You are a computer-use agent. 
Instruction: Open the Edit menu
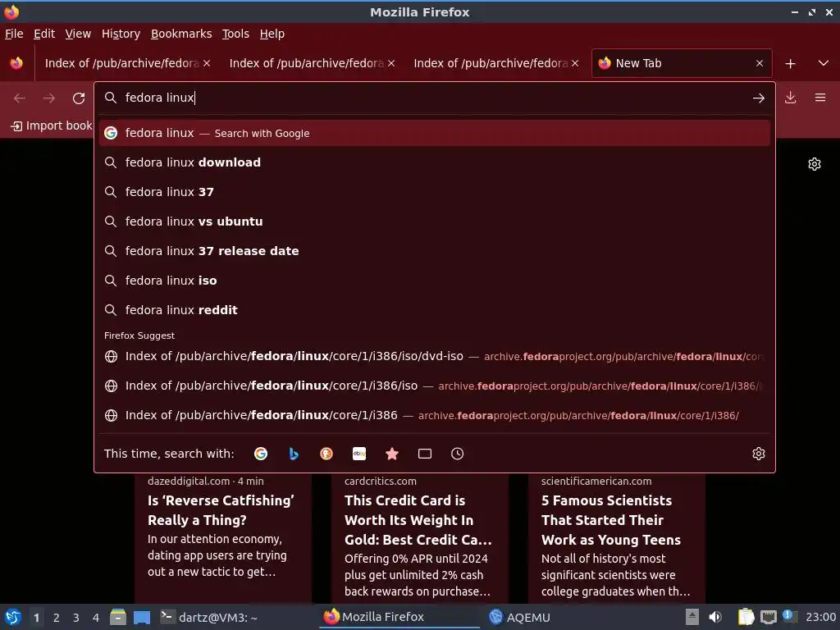(44, 34)
